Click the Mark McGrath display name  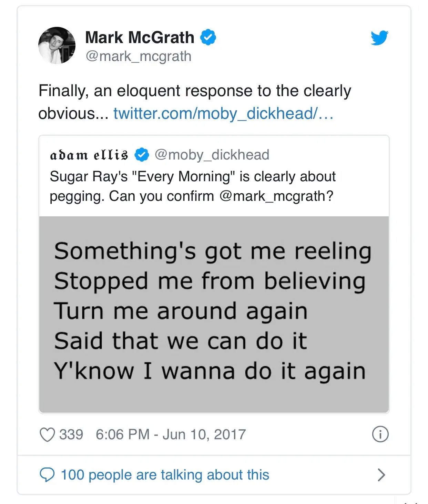coord(140,38)
